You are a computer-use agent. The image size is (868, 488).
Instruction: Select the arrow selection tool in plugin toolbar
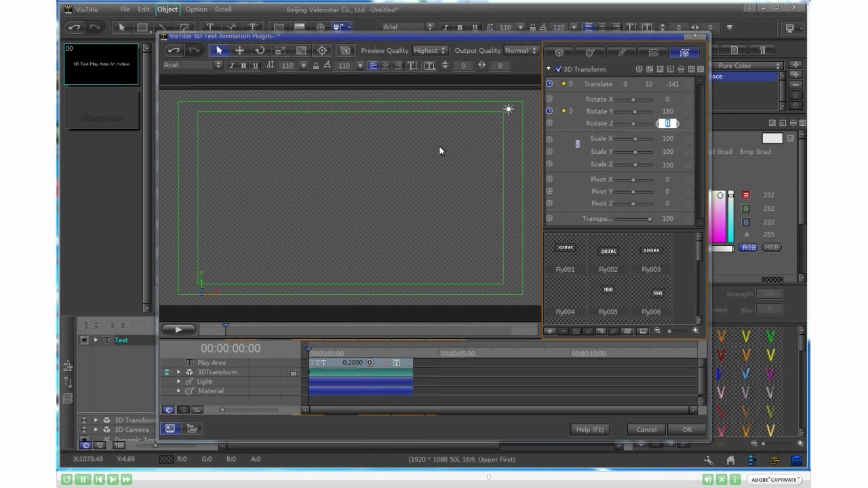(218, 50)
